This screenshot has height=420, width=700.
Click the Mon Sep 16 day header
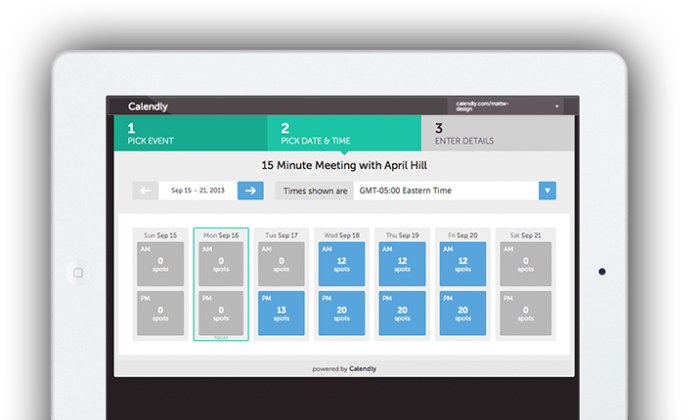coord(221,235)
